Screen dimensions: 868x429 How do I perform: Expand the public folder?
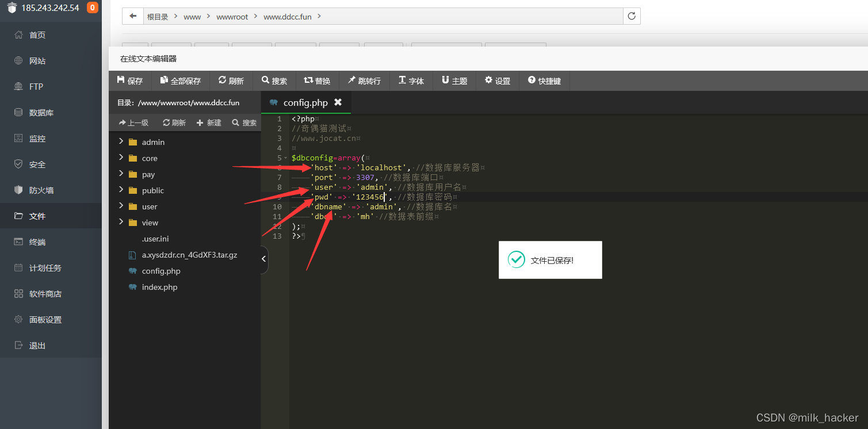pos(121,190)
